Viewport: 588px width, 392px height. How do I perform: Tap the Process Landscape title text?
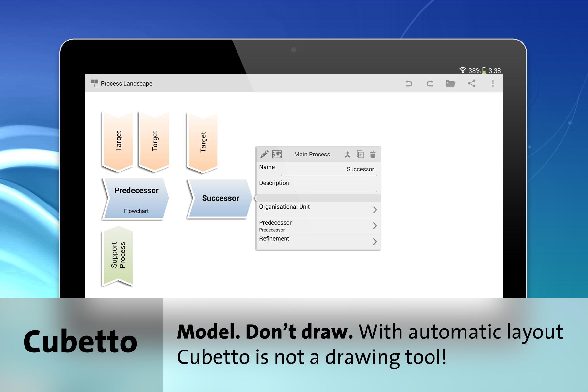coord(126,84)
